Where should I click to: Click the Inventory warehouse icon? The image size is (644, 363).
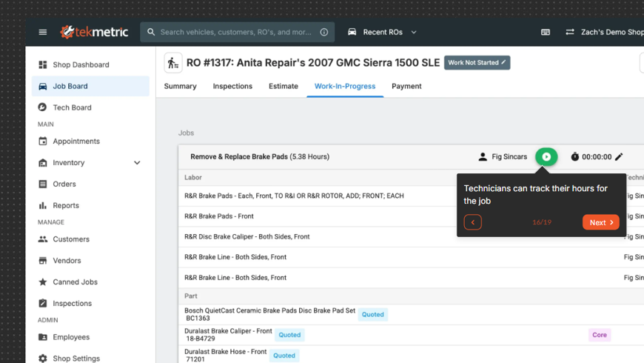click(43, 163)
